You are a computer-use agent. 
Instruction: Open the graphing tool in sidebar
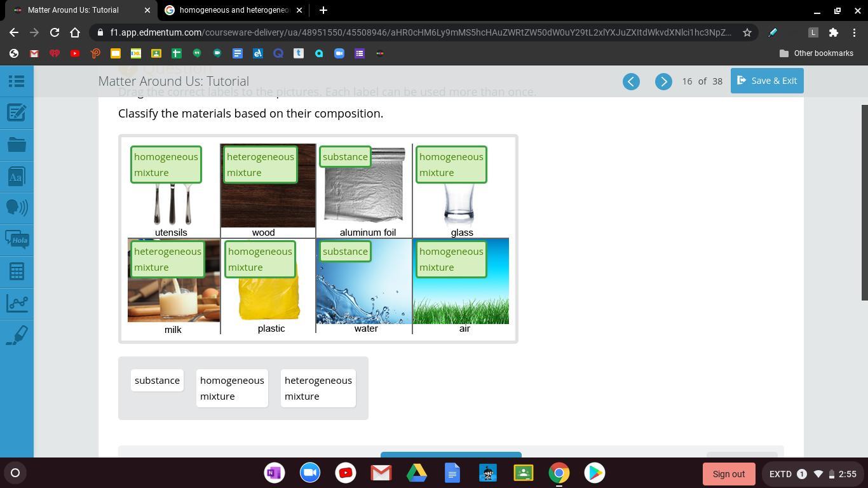click(17, 303)
